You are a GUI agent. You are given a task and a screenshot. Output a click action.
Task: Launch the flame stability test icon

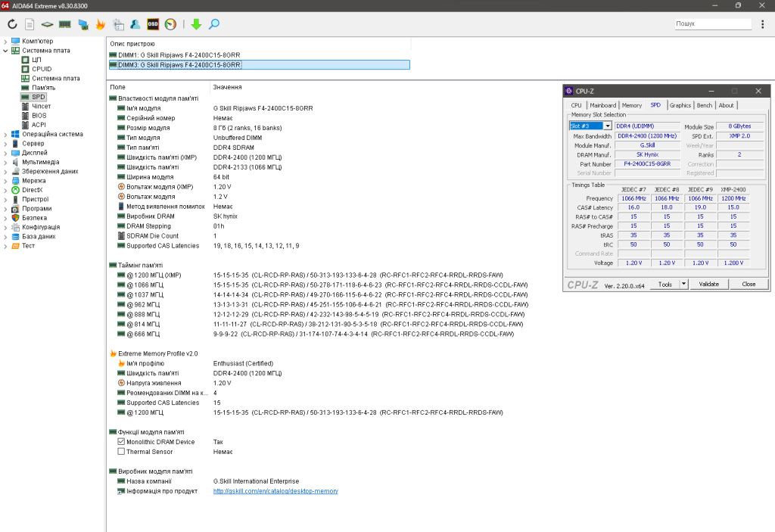click(101, 24)
